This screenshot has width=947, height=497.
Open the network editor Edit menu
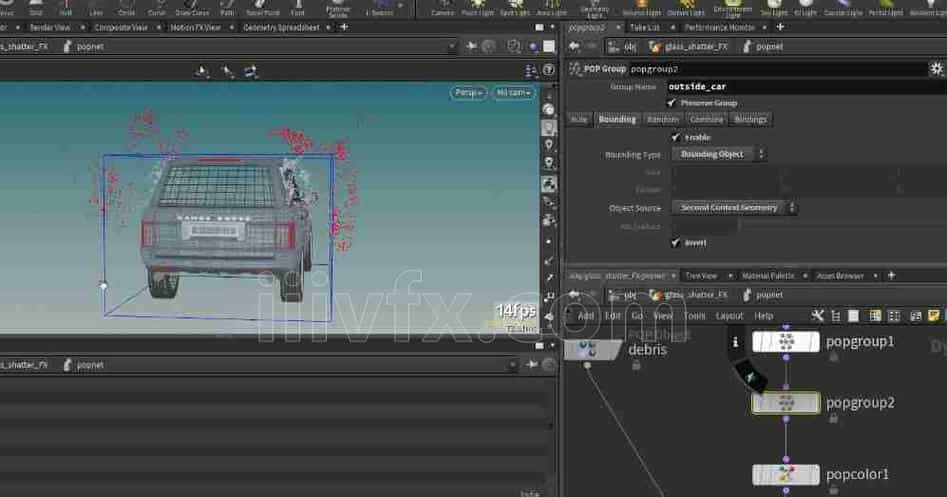[612, 316]
